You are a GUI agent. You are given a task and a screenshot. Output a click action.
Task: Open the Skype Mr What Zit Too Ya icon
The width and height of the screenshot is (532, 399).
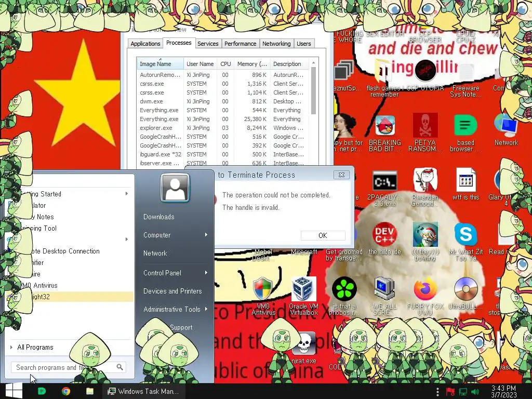(x=465, y=235)
